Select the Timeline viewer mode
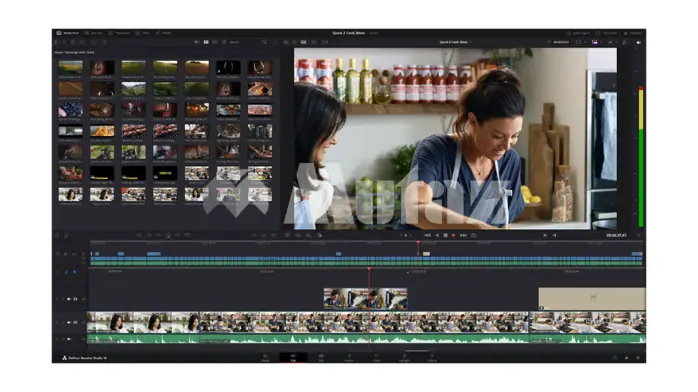The height and width of the screenshot is (392, 698). [x=304, y=42]
